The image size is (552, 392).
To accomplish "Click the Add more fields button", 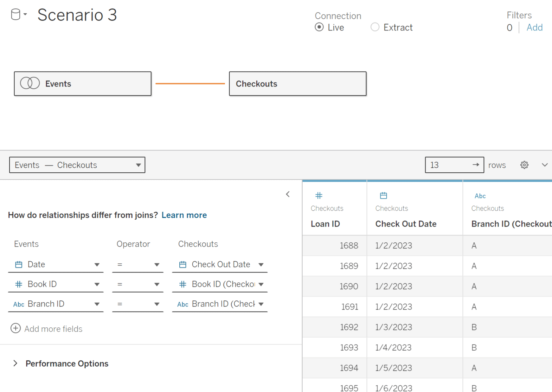I will (x=46, y=328).
